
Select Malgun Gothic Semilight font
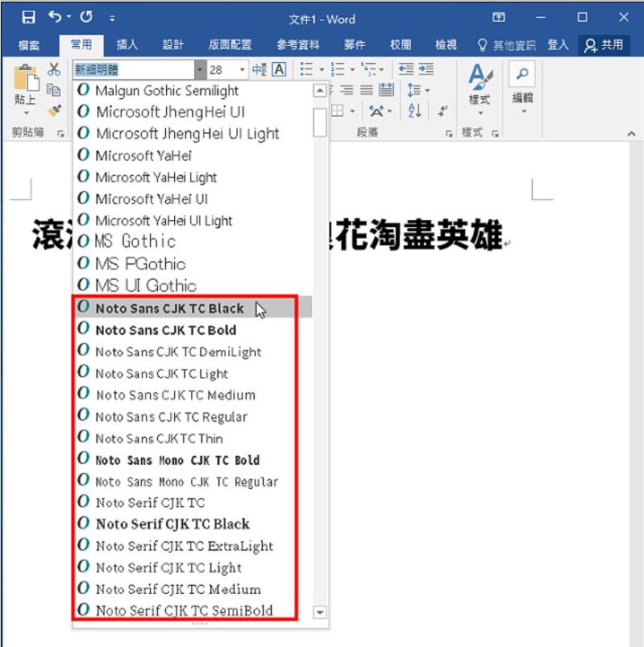(x=193, y=90)
